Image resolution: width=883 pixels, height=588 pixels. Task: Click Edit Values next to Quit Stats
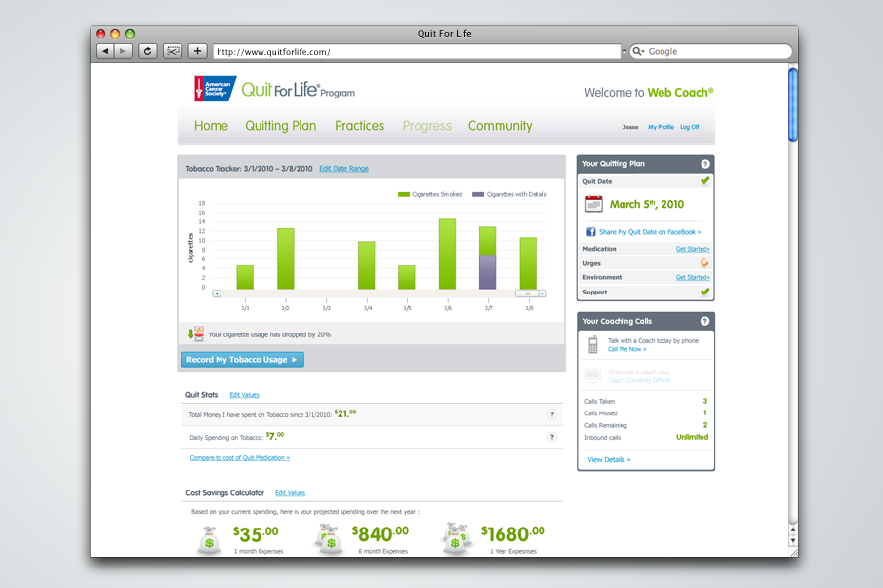pos(244,395)
